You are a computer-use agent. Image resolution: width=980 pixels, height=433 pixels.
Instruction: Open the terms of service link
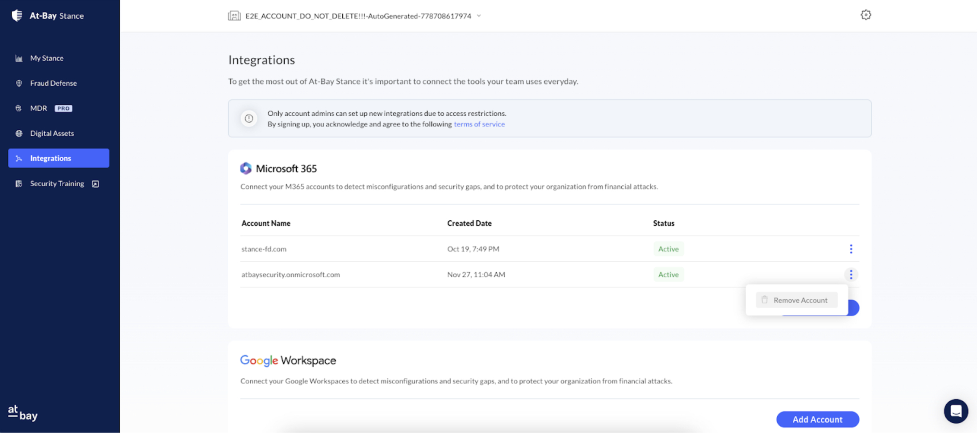coord(479,124)
